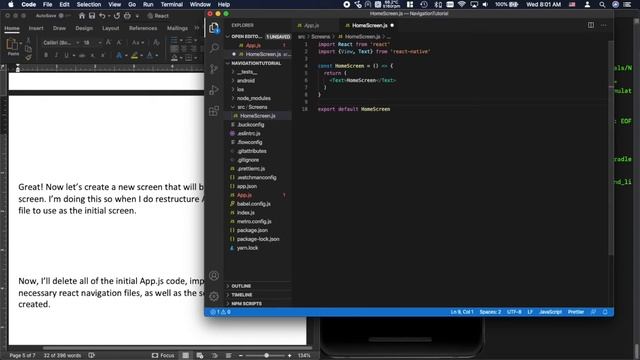Viewport: 640px width, 360px height.
Task: Click Ln 9, Col 1 in status bar
Action: tap(462, 312)
